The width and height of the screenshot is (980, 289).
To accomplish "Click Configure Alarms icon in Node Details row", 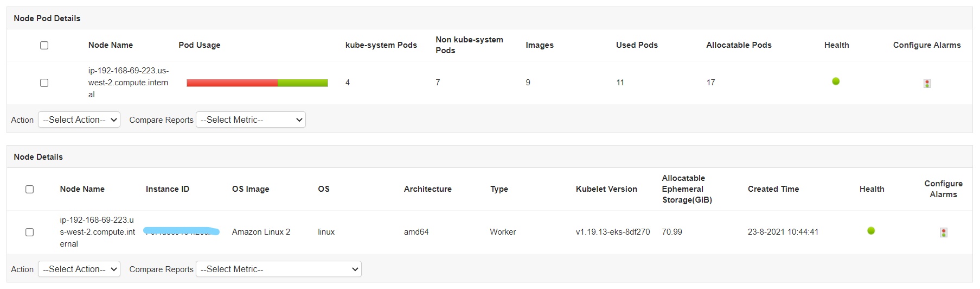I will [943, 233].
